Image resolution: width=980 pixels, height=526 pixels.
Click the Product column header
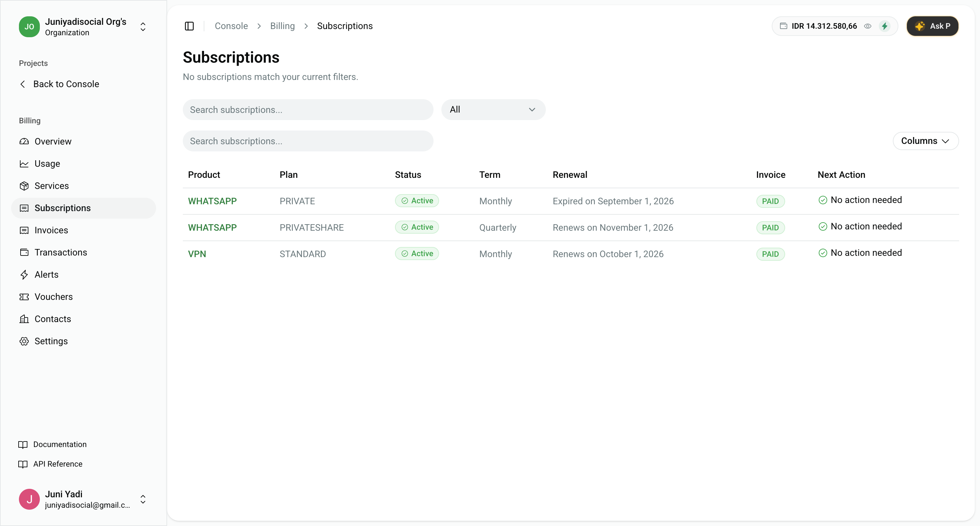coord(204,175)
